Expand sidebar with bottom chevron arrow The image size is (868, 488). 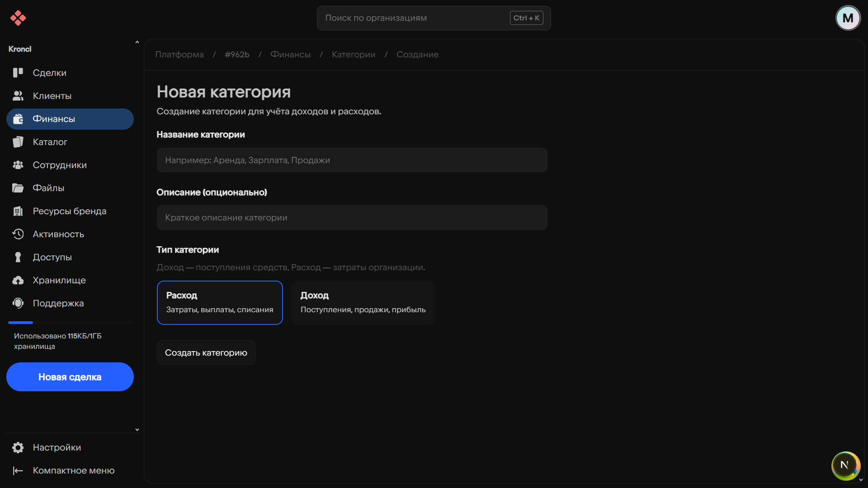(x=137, y=430)
